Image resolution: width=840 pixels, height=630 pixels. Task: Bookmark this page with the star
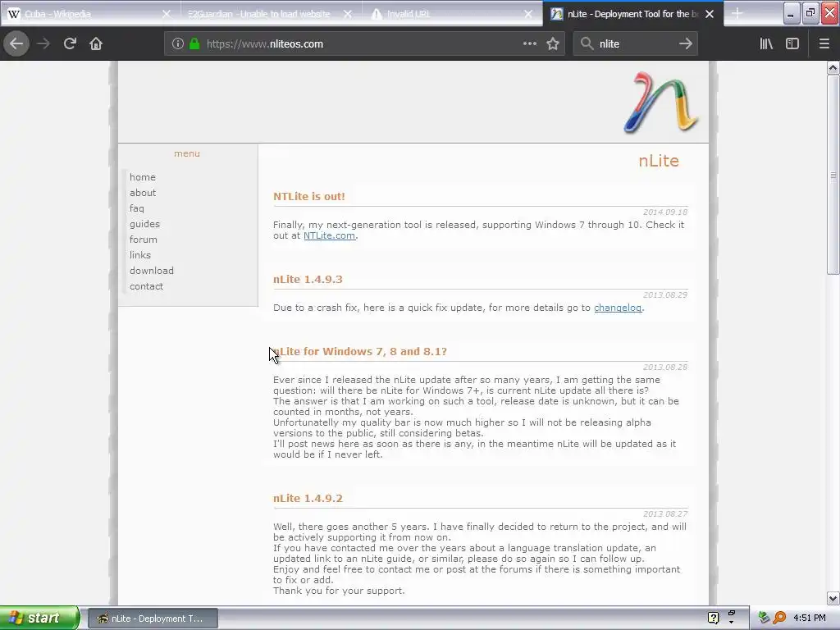tap(553, 44)
